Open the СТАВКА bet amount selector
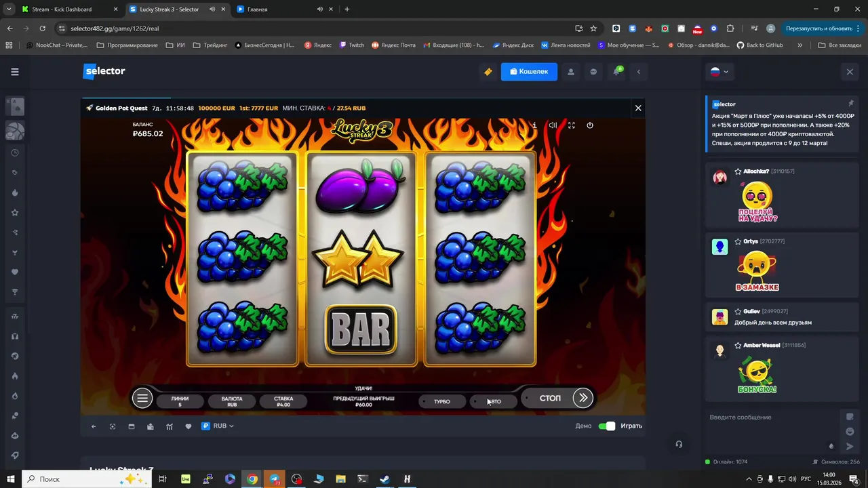The width and height of the screenshot is (868, 488). pos(283,401)
